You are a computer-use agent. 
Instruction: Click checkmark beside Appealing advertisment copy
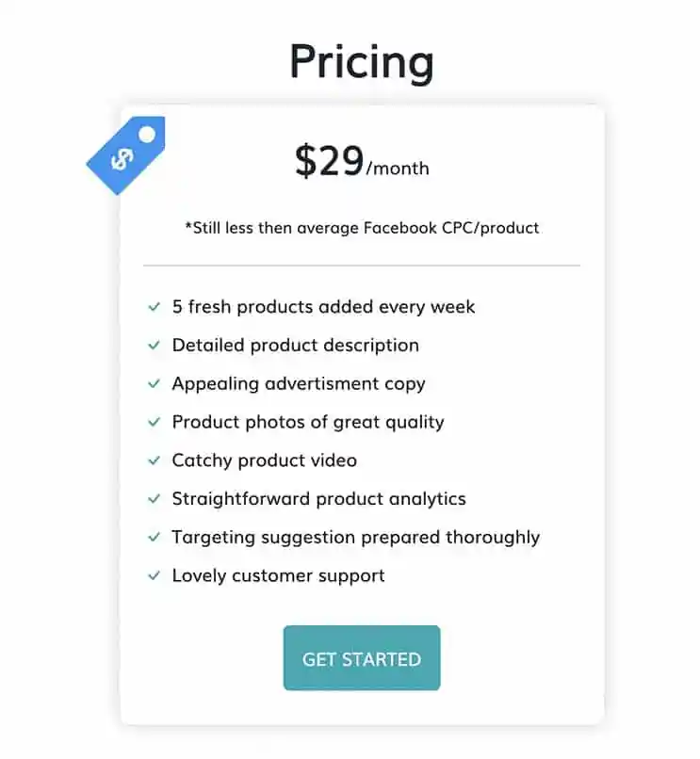click(x=155, y=384)
